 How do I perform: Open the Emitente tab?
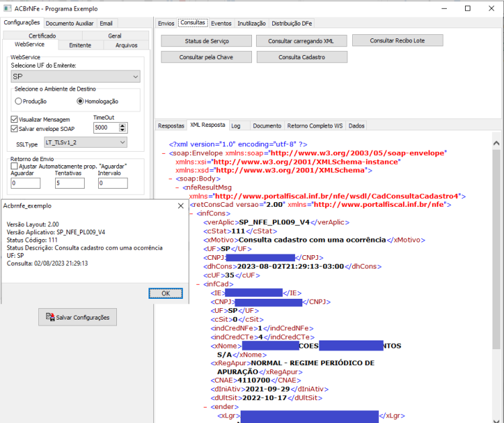click(x=80, y=45)
